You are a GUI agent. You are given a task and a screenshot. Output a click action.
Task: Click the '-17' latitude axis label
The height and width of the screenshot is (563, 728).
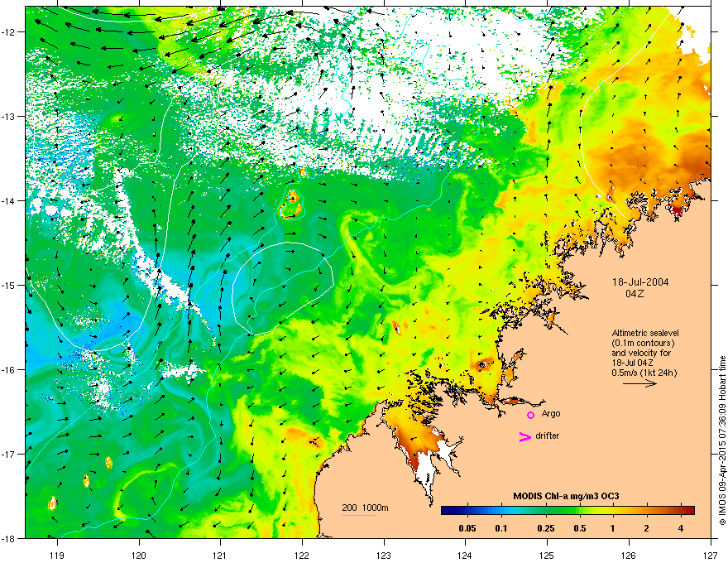click(x=9, y=455)
